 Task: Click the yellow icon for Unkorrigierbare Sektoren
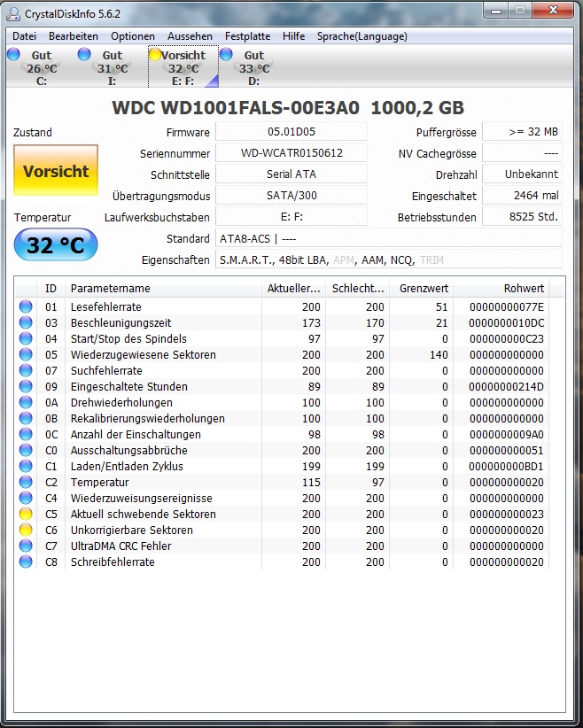pyautogui.click(x=26, y=530)
